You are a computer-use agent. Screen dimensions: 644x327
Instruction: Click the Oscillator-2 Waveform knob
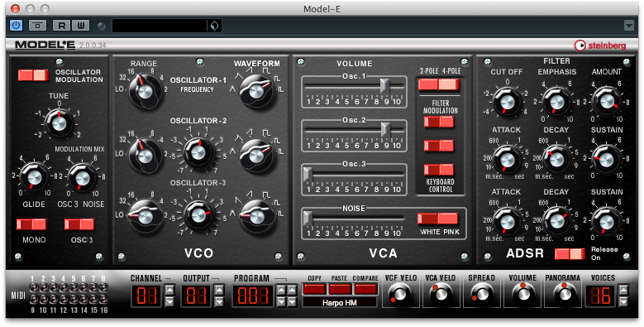[257, 156]
